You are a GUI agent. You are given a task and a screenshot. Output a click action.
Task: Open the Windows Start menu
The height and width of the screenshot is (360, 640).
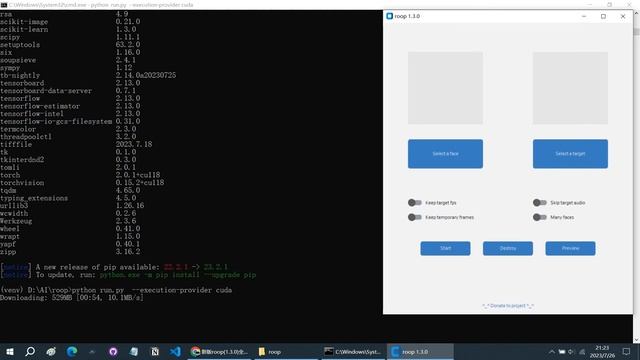tap(10, 351)
